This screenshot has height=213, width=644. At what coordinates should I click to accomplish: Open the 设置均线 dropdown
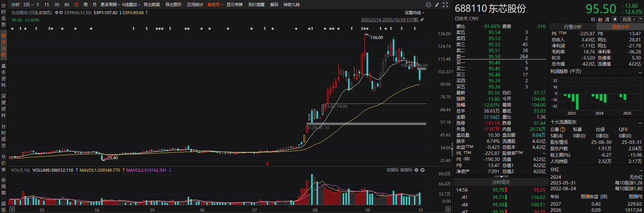(414, 13)
